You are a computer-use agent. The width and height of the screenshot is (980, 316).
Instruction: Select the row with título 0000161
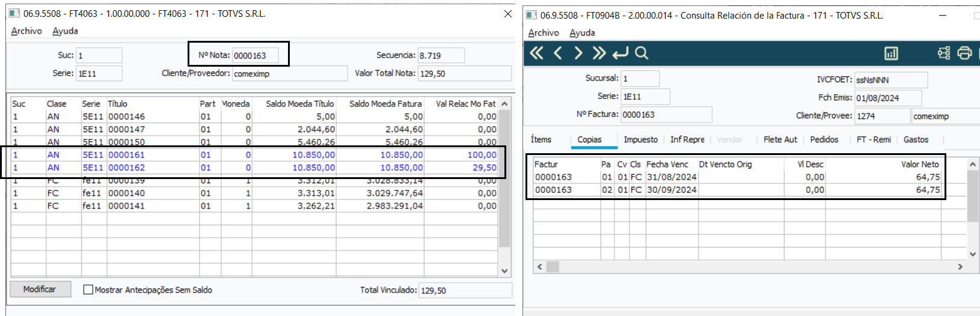point(126,155)
